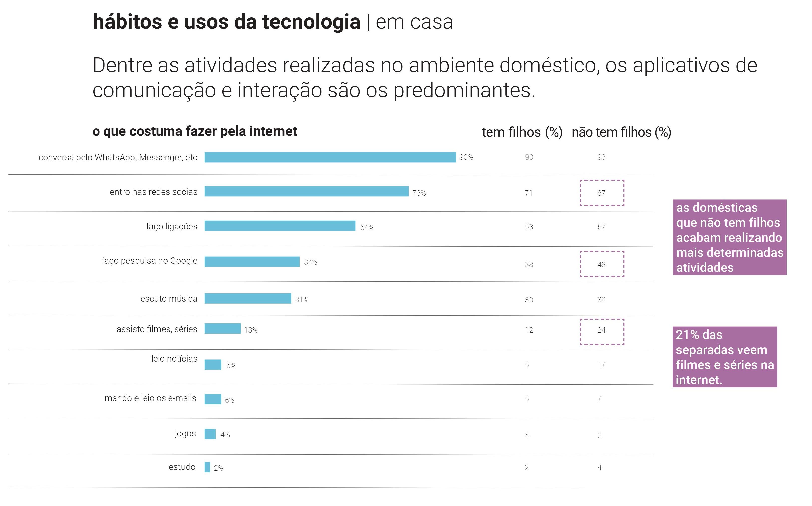Click the 'leio notícias' row label
The height and width of the screenshot is (506, 812).
174,359
